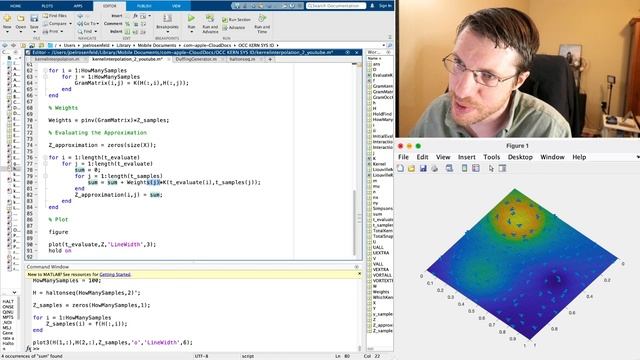Click the Insert function fx icon

click(135, 16)
